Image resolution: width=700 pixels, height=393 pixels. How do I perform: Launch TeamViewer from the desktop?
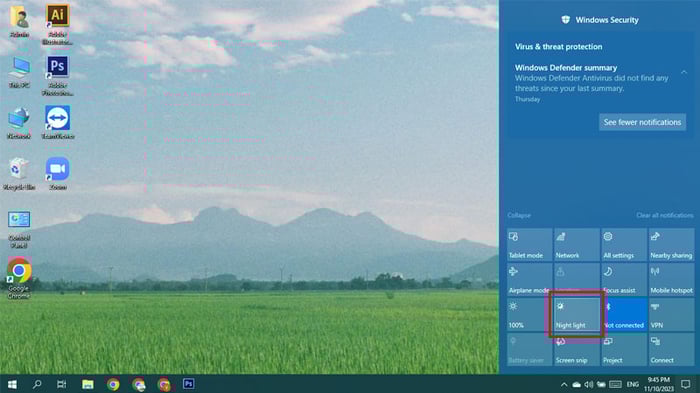click(x=58, y=122)
